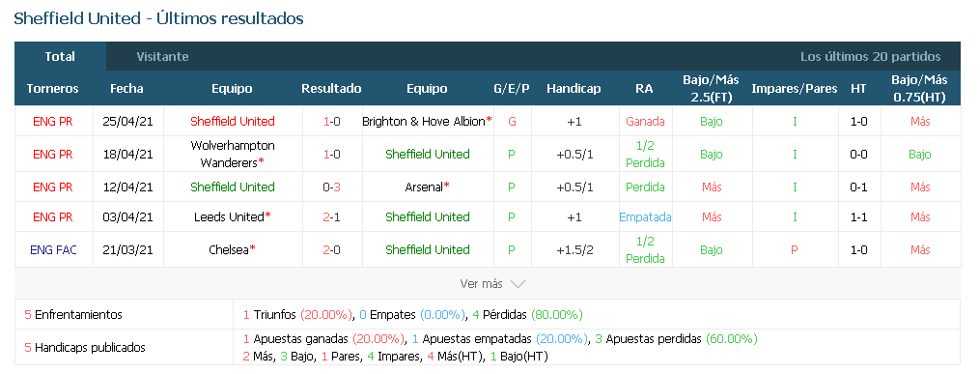Click the Arsenal team name

(x=424, y=187)
